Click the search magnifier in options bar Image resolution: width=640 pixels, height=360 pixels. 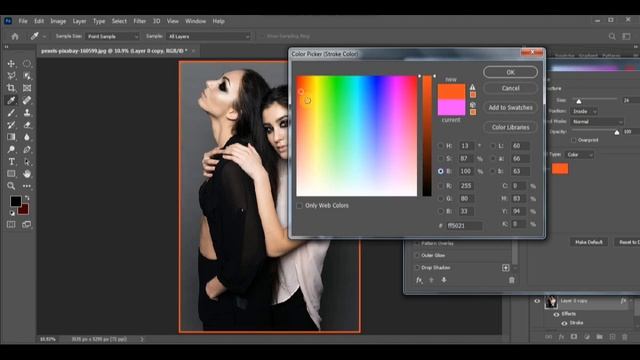[612, 36]
